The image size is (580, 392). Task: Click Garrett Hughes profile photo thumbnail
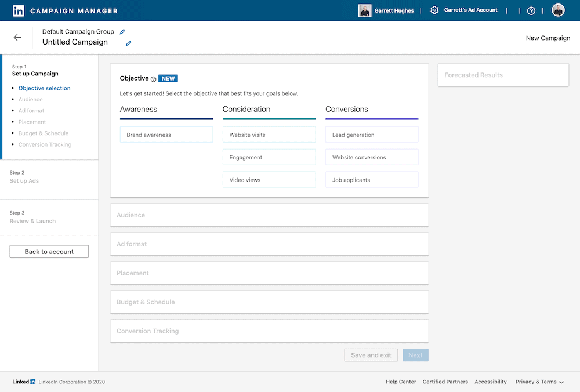[365, 10]
